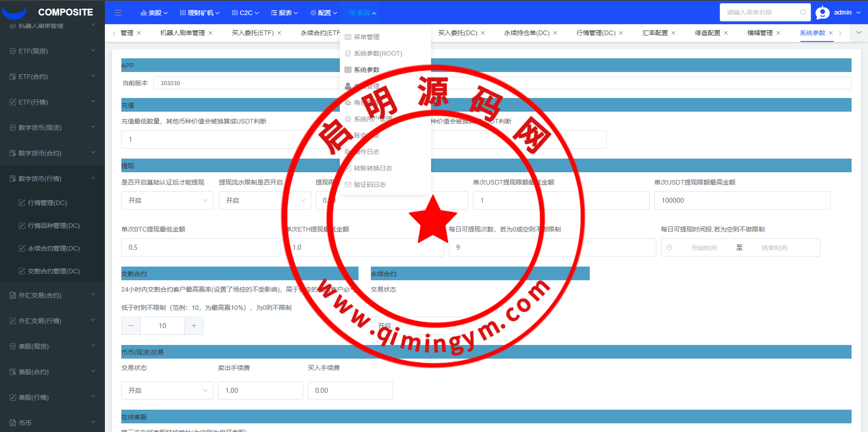The height and width of the screenshot is (432, 868).
Task: Click the minus stepper button
Action: (131, 326)
